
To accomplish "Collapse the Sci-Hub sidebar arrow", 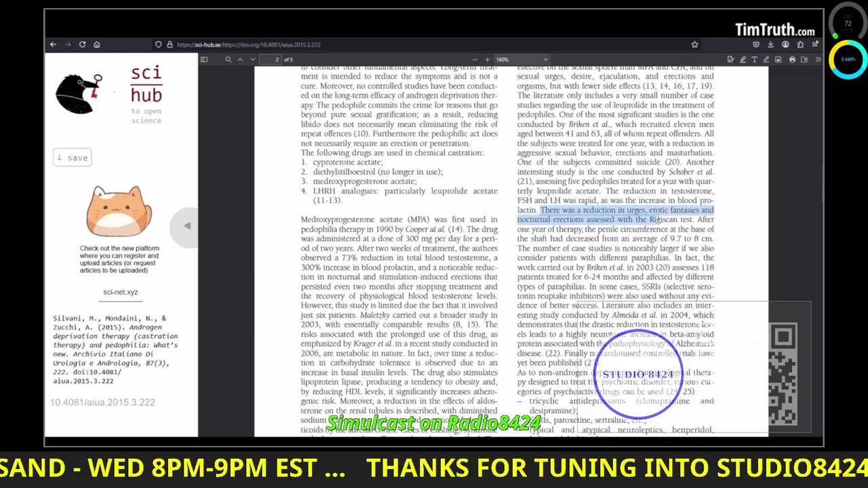I will 186,226.
